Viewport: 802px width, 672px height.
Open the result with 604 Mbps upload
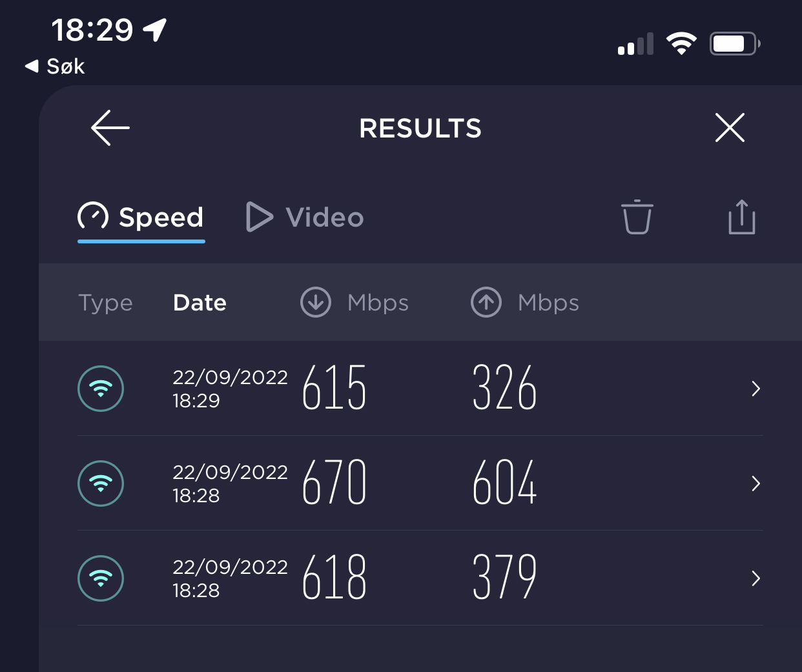(504, 483)
